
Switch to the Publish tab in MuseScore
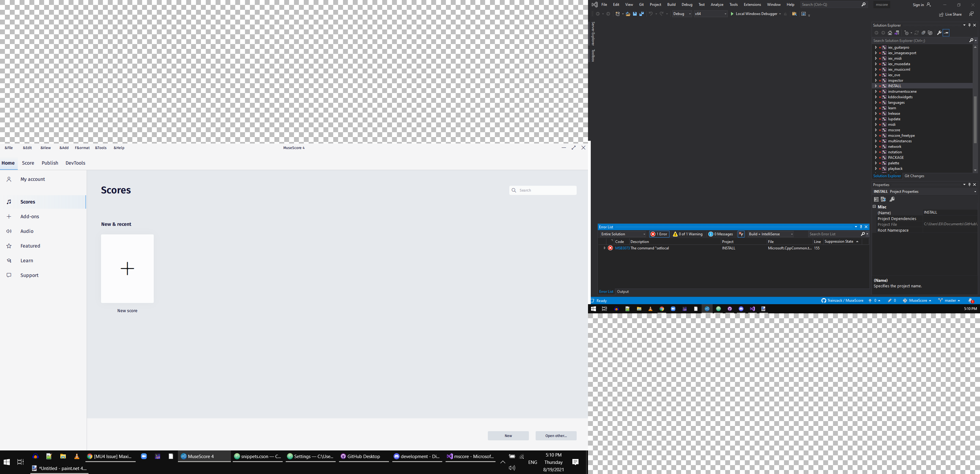(50, 163)
